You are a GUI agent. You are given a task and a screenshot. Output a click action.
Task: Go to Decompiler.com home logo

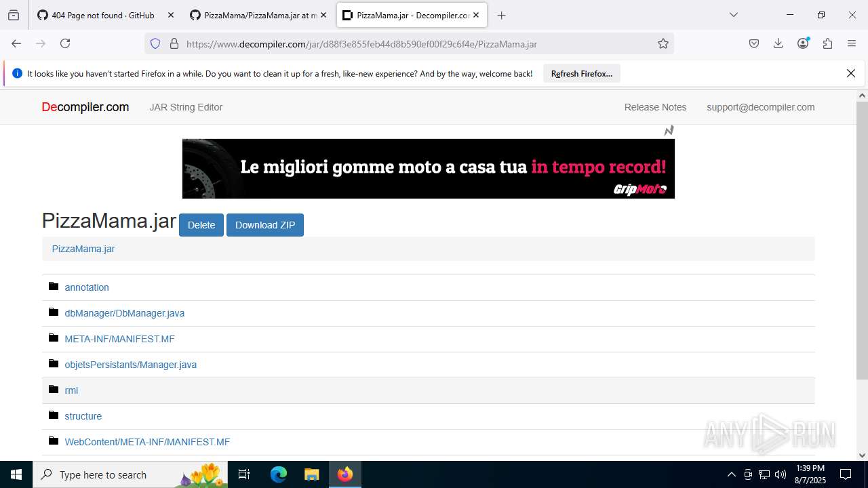85,107
